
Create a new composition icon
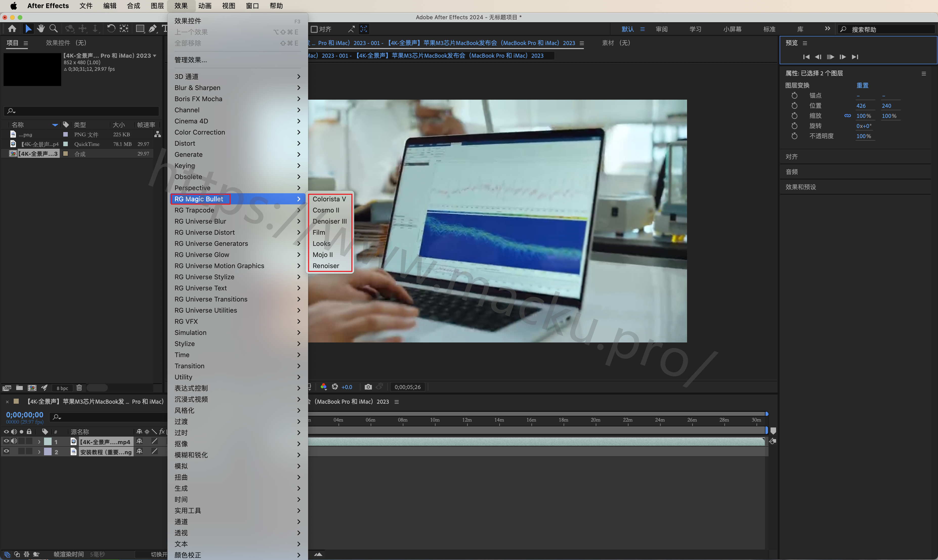[32, 388]
